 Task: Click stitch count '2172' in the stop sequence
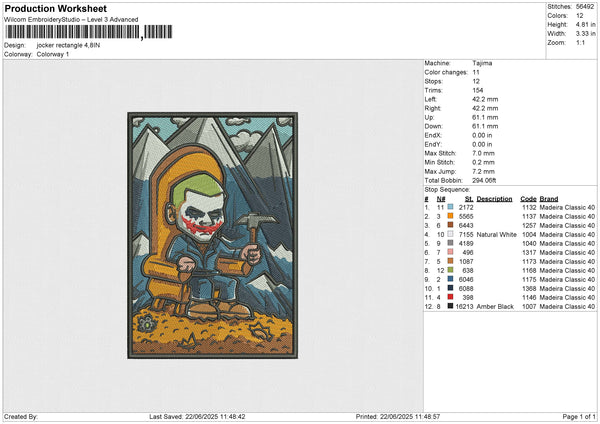click(x=466, y=207)
